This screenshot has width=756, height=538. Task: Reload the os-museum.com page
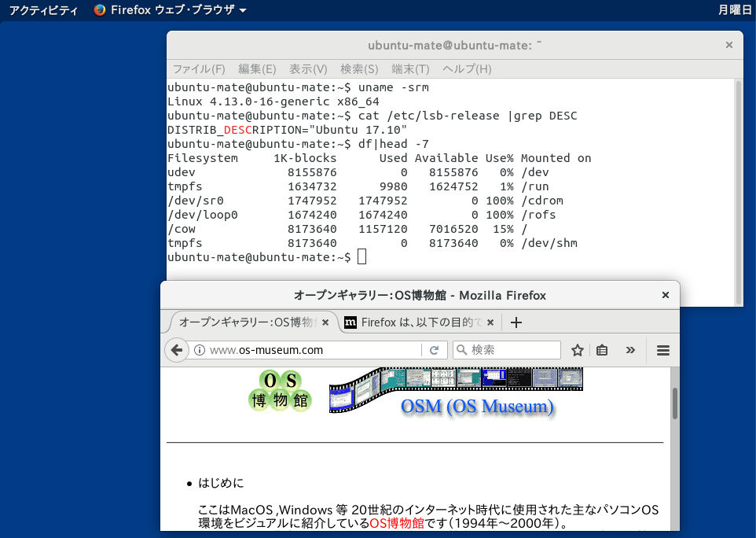(434, 350)
